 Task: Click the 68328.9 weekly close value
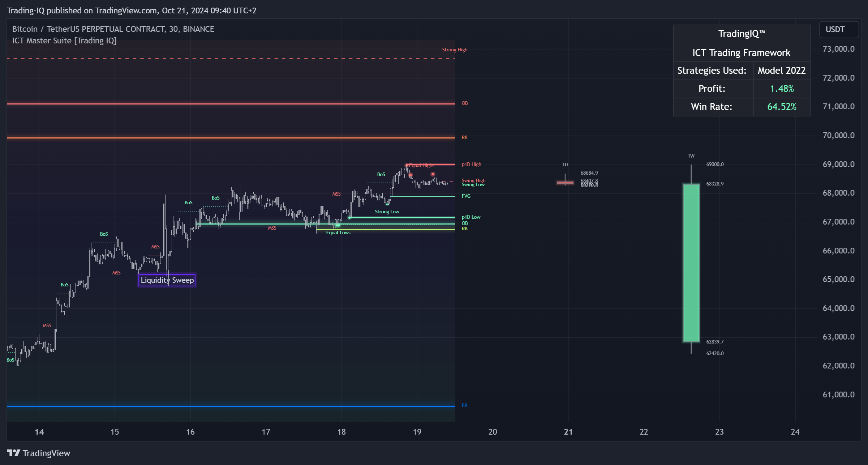click(715, 184)
